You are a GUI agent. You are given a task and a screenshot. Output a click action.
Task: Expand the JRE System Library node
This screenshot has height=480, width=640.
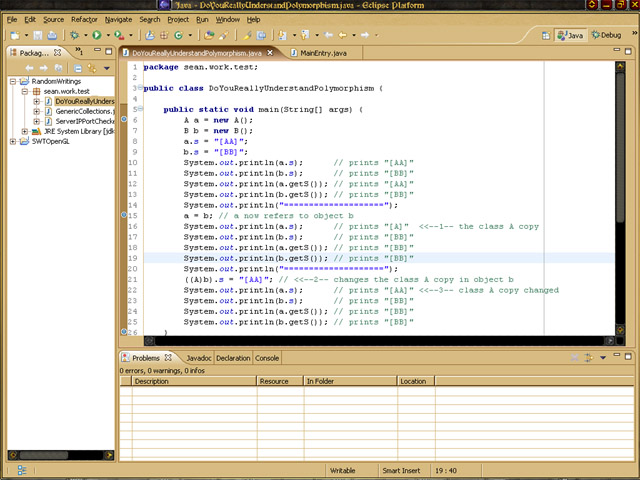click(24, 131)
